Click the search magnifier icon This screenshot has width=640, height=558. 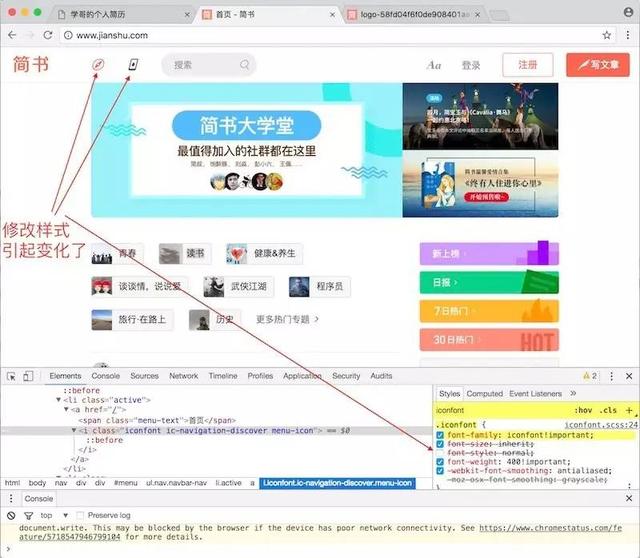244,64
